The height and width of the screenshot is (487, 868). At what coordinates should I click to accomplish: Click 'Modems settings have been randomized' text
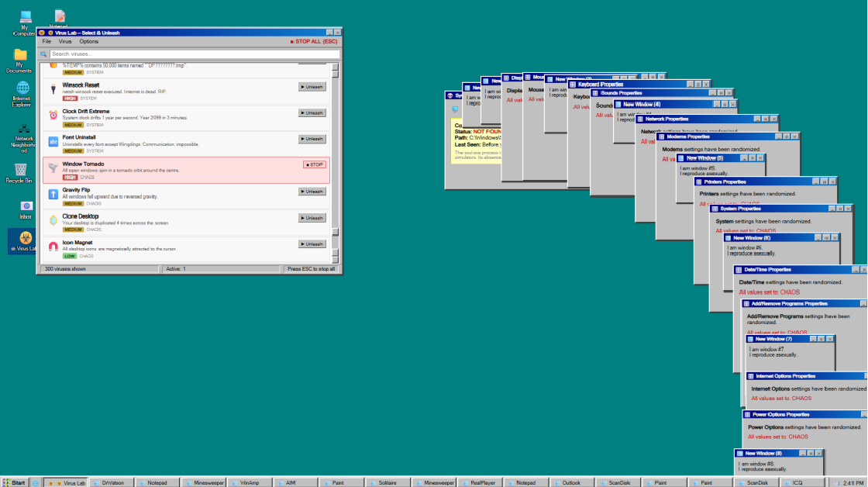pos(711,149)
